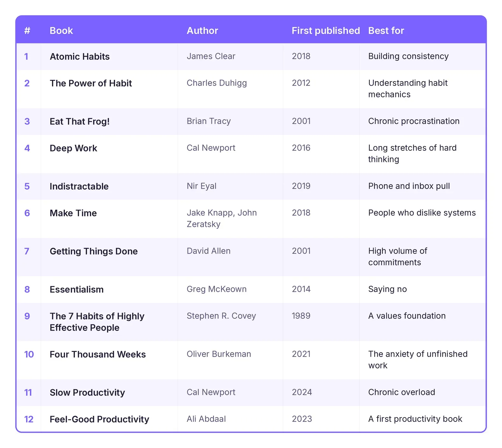Image resolution: width=502 pixels, height=448 pixels.
Task: Click the 'Chronic overload' cell
Action: point(401,392)
